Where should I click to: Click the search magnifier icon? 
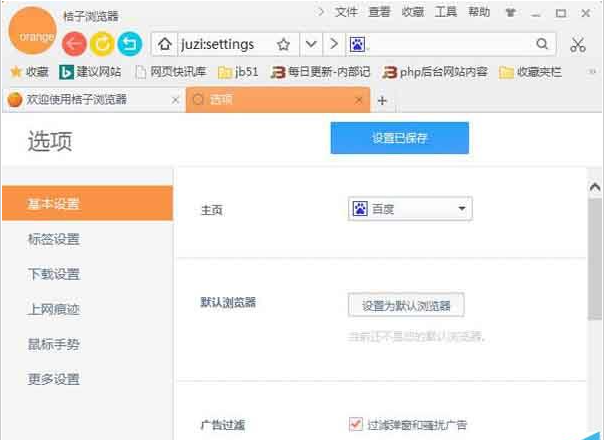(x=543, y=44)
